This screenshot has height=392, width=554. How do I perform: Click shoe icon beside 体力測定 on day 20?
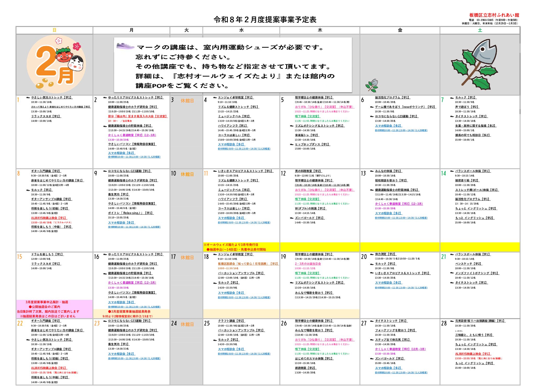[x=372, y=254]
